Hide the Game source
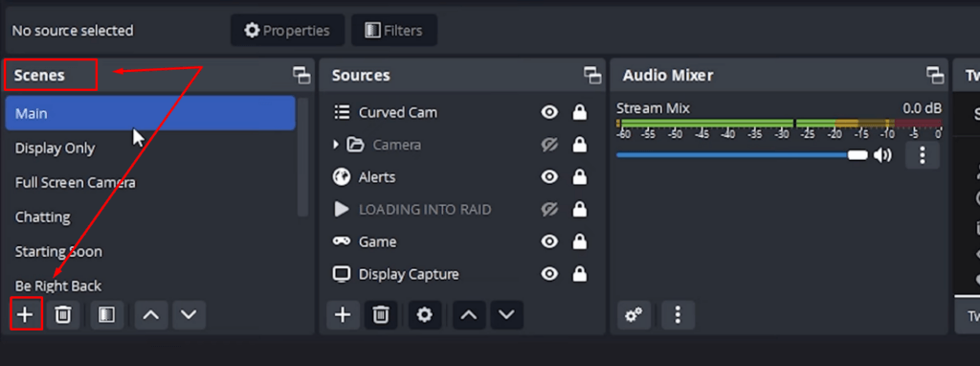This screenshot has width=980, height=366. click(x=549, y=241)
